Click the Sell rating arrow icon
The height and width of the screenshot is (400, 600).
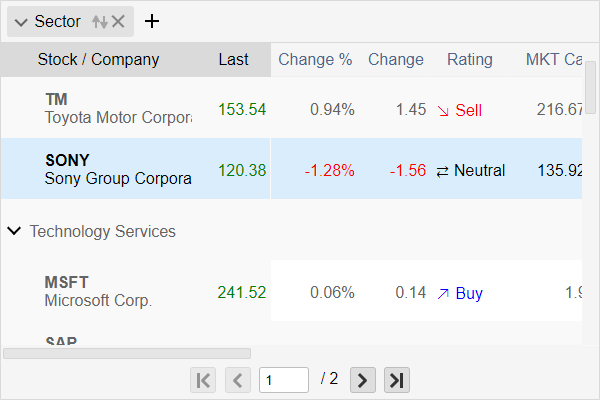(443, 110)
